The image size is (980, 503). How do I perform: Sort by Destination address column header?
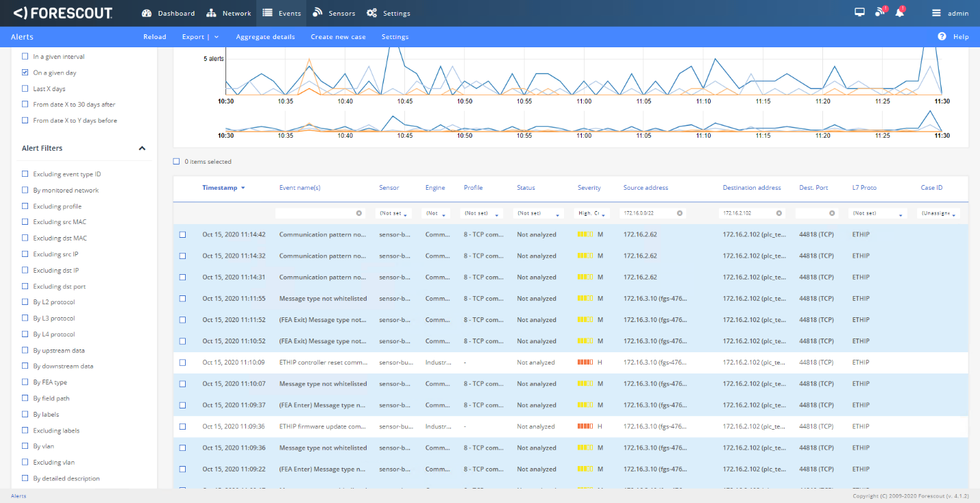(x=752, y=188)
